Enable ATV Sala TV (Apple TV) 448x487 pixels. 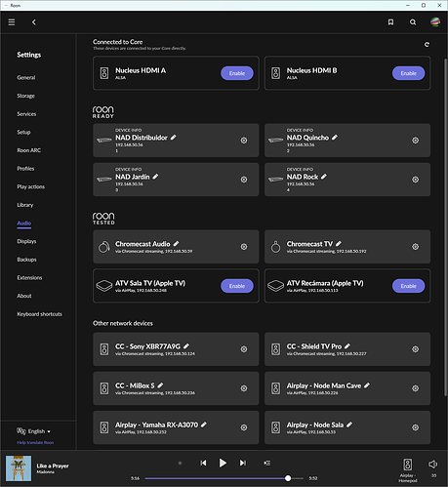[x=237, y=286]
